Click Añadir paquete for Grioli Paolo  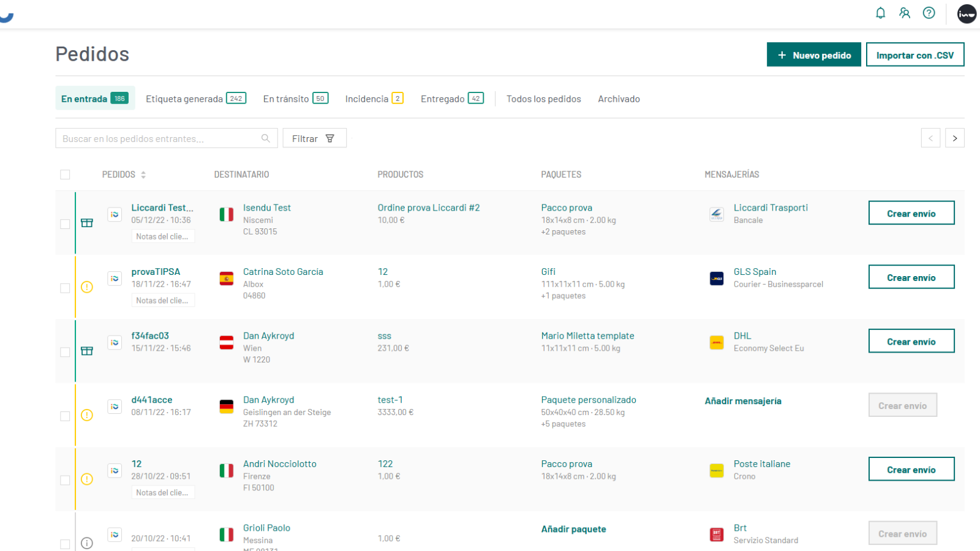pyautogui.click(x=573, y=529)
